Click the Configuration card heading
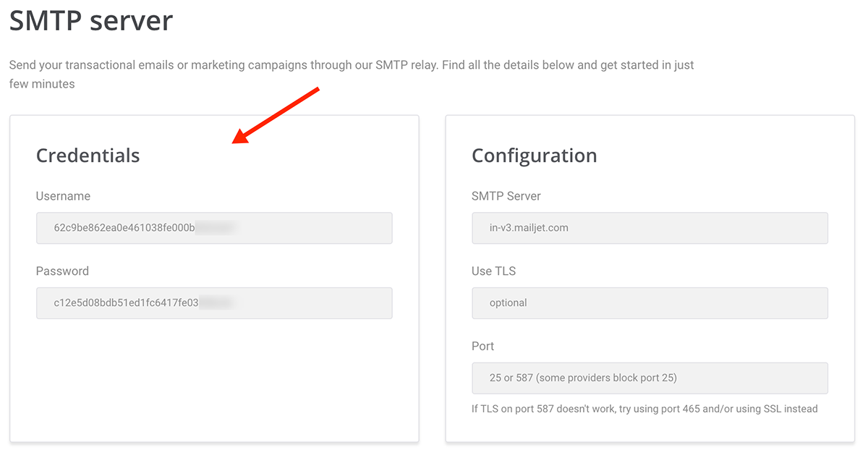 tap(535, 156)
